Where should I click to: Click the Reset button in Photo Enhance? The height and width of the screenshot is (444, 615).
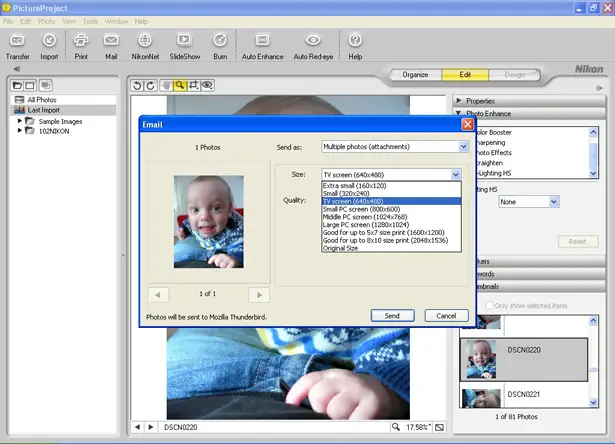click(x=578, y=241)
